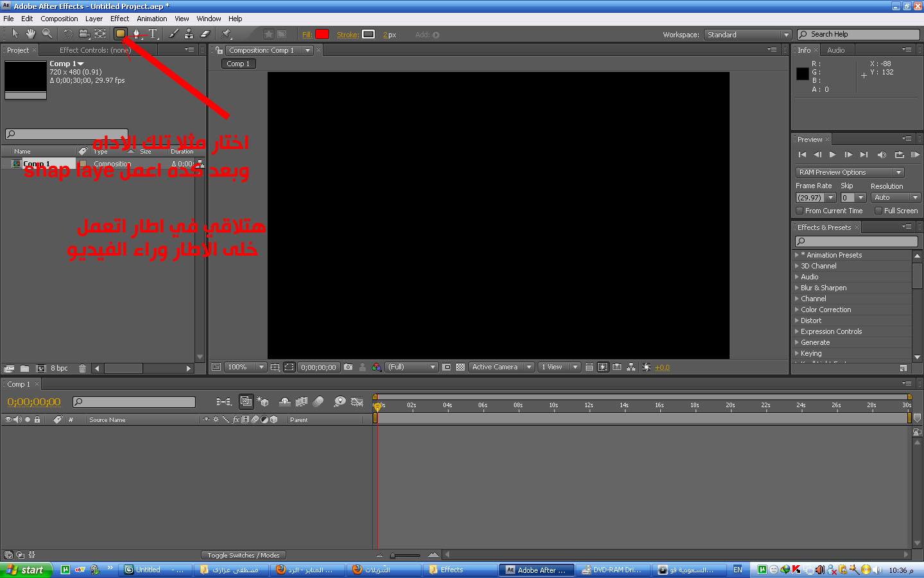Enable the From Current Time checkbox
Image resolution: width=924 pixels, height=578 pixels.
point(800,211)
